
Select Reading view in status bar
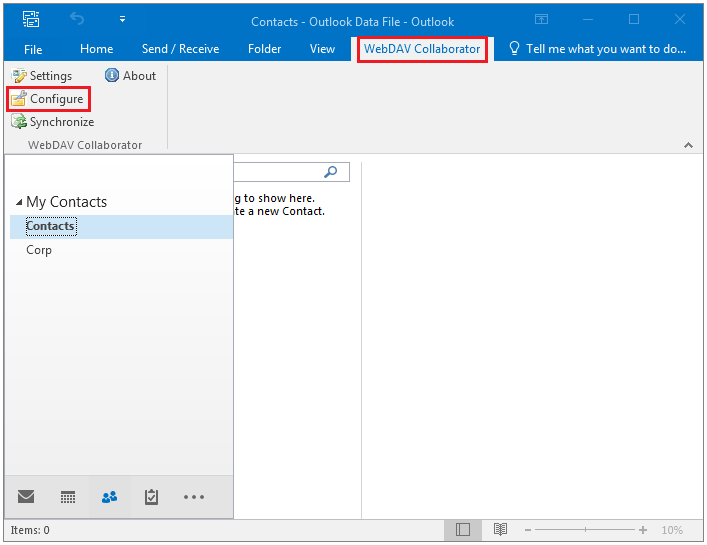click(x=500, y=530)
